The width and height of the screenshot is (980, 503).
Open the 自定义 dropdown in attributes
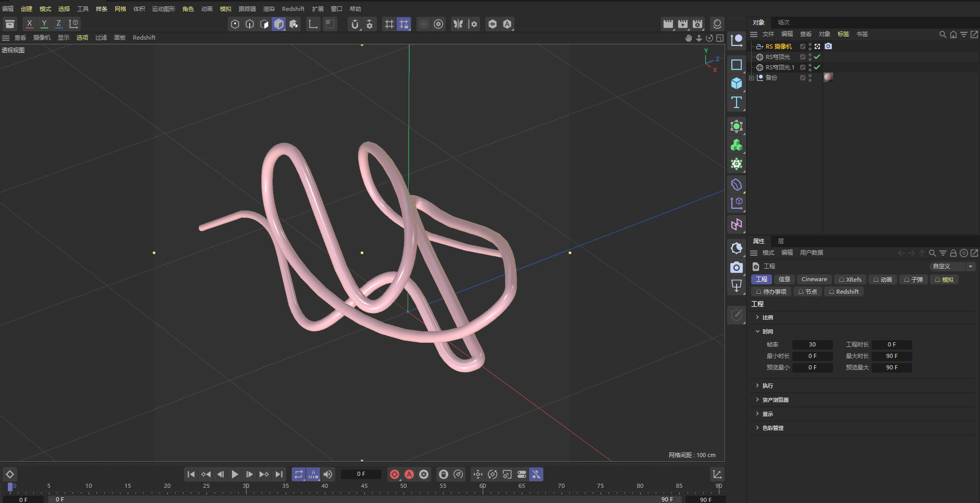coord(952,267)
